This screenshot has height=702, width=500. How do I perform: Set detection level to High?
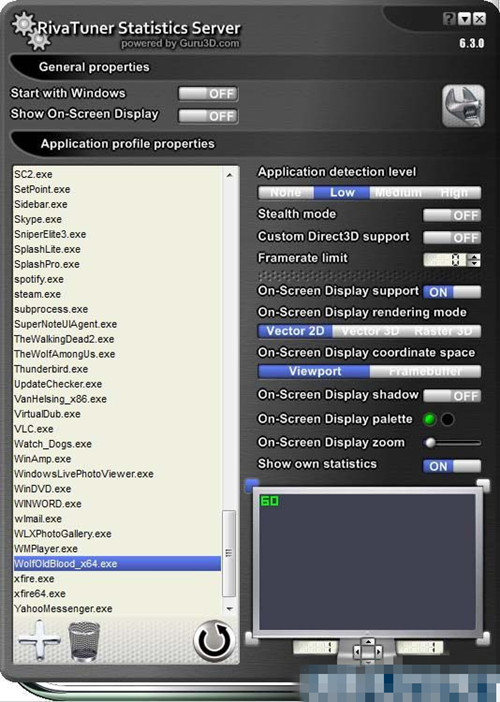(453, 193)
